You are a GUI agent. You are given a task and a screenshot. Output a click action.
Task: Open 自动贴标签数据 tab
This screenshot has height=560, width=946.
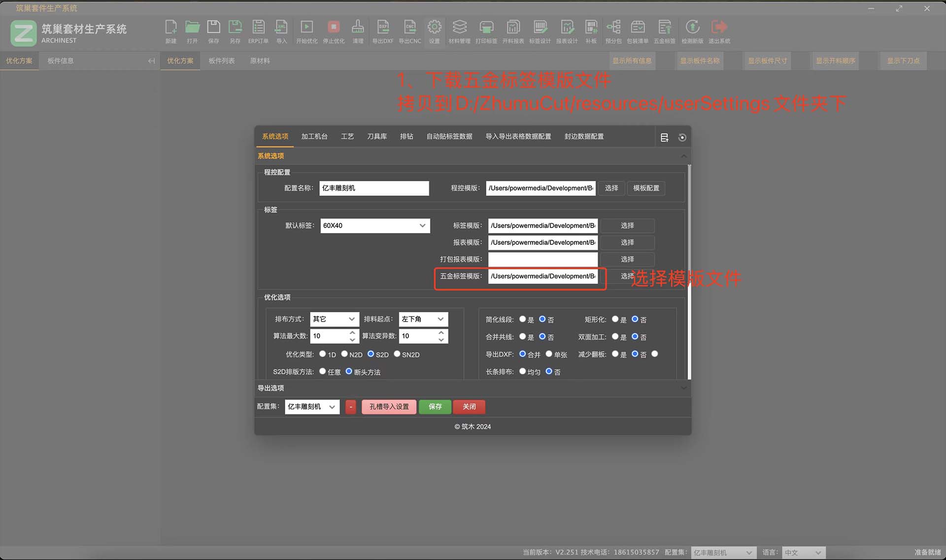[x=449, y=136]
